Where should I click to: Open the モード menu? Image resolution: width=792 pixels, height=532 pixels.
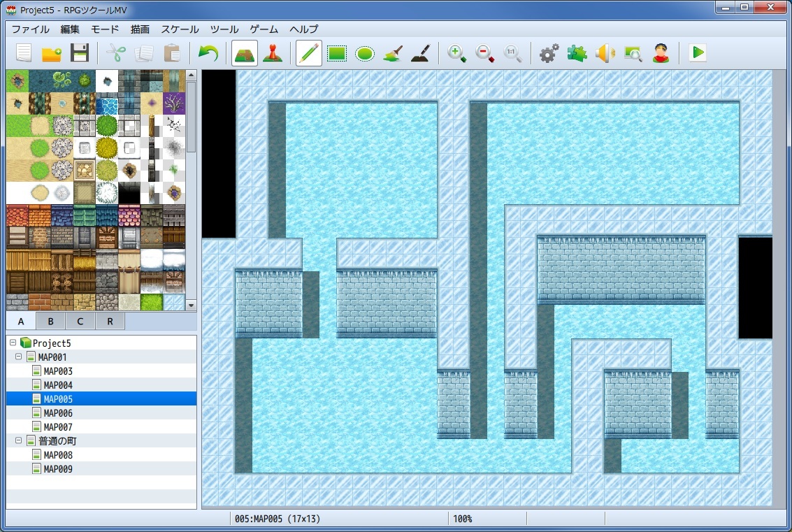[105, 29]
